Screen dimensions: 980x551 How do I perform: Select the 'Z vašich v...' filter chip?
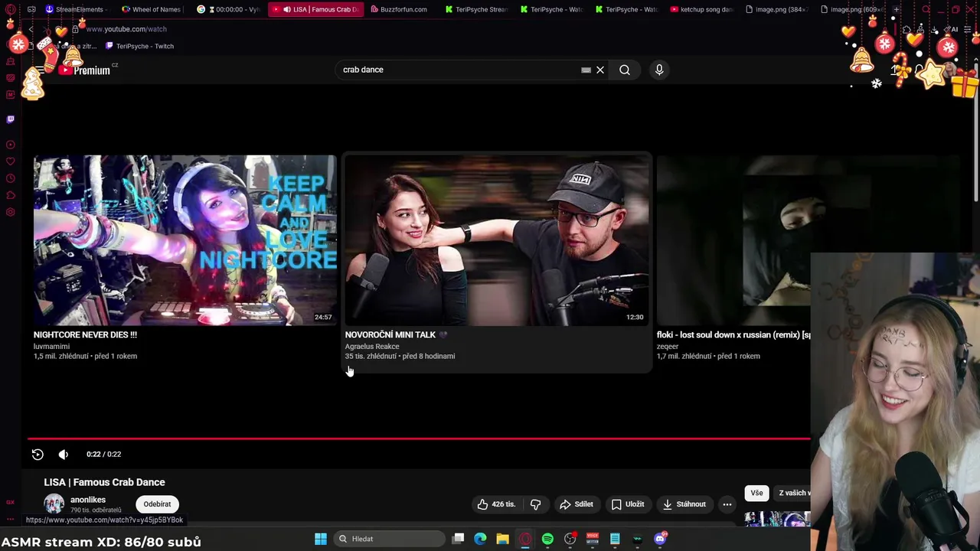(x=793, y=493)
